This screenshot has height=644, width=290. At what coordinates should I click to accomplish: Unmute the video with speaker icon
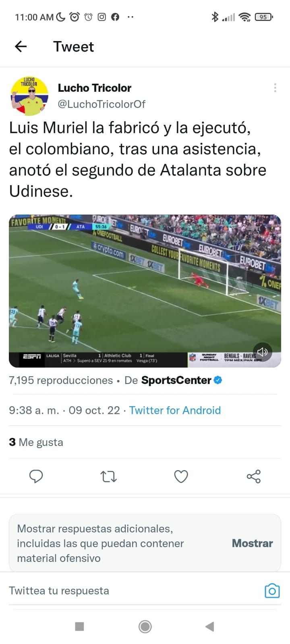(x=263, y=352)
